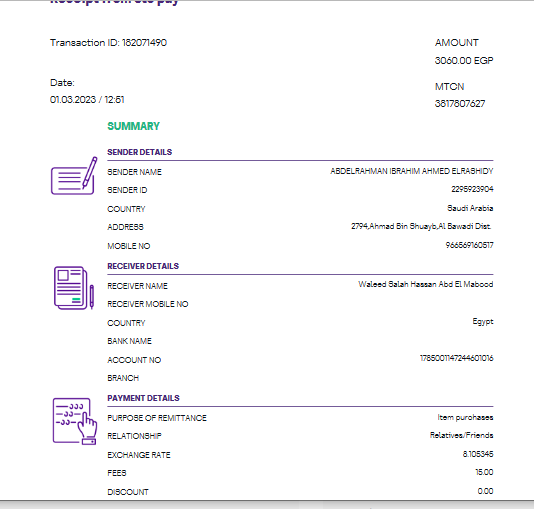Click the receiver details newspaper icon
The width and height of the screenshot is (534, 509).
coord(74,288)
